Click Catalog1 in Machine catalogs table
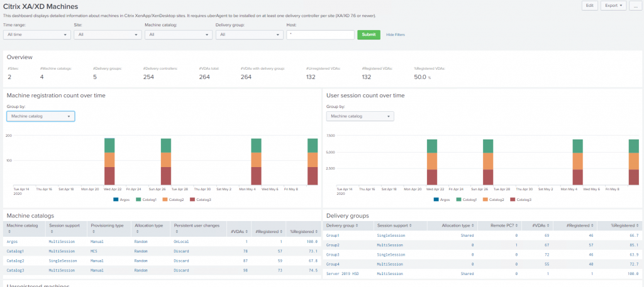 click(15, 251)
